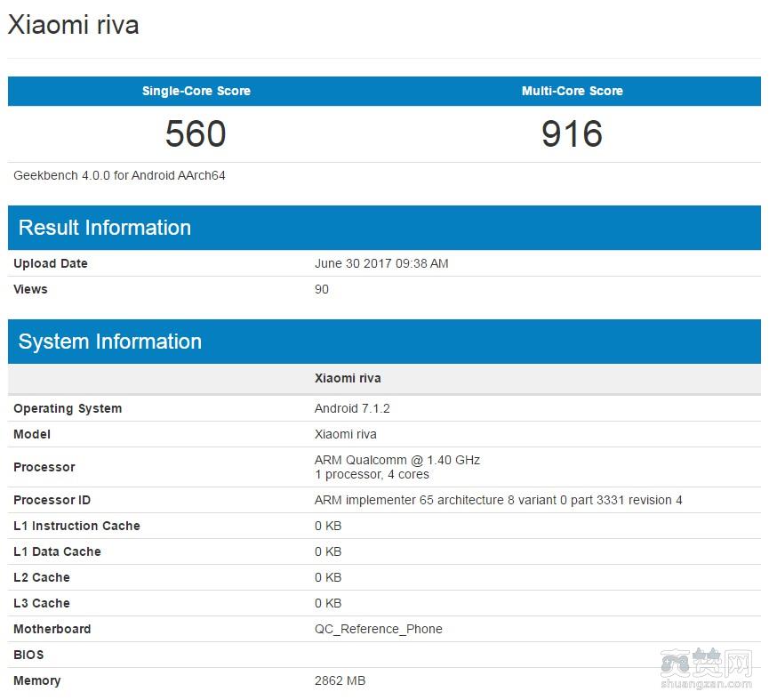Select the ARM Qualcomm @ 1.40 GHz text
Image resolution: width=769 pixels, height=700 pixels.
(x=397, y=460)
